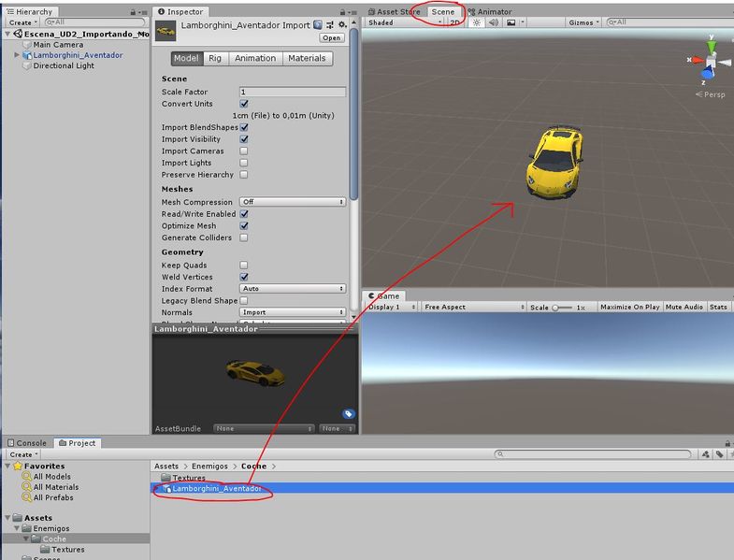This screenshot has width=734, height=560.
Task: Switch to the Console tab
Action: [x=27, y=443]
